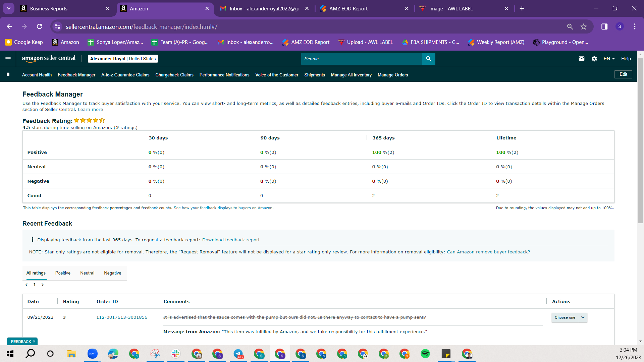Open the tab search dropdown

[9, 8]
